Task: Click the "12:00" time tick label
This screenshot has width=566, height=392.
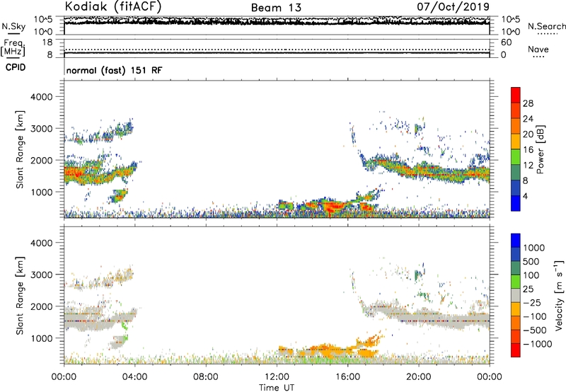Action: click(x=276, y=377)
